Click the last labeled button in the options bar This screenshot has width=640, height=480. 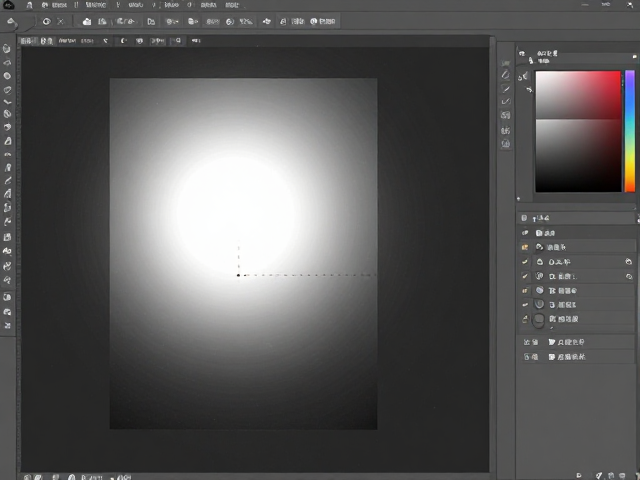[323, 22]
